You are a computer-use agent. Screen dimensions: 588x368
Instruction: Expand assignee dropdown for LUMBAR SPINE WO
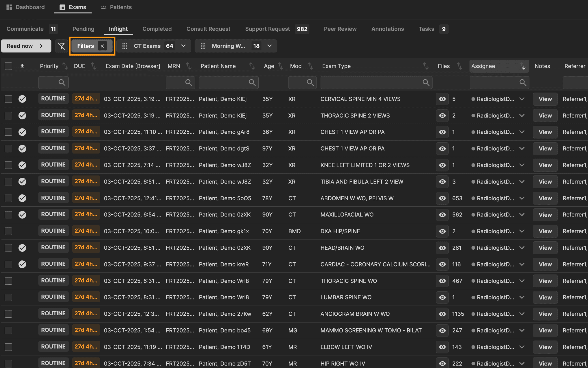pos(522,297)
